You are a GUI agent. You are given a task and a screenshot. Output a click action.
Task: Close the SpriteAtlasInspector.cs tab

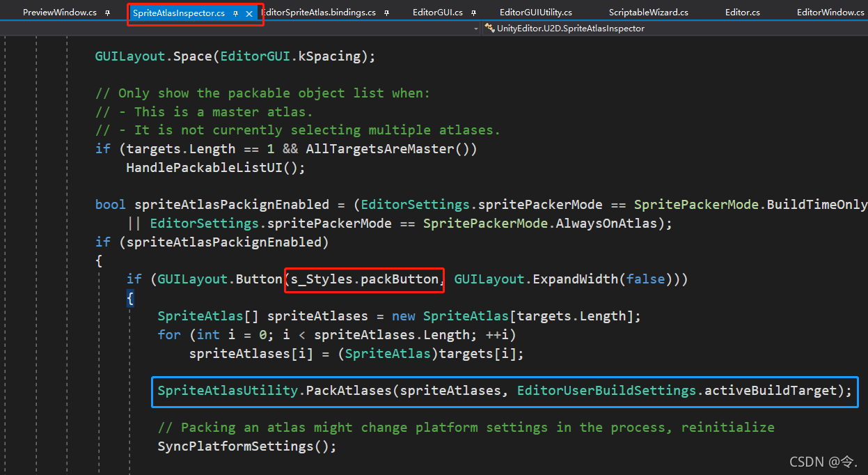[x=249, y=13]
